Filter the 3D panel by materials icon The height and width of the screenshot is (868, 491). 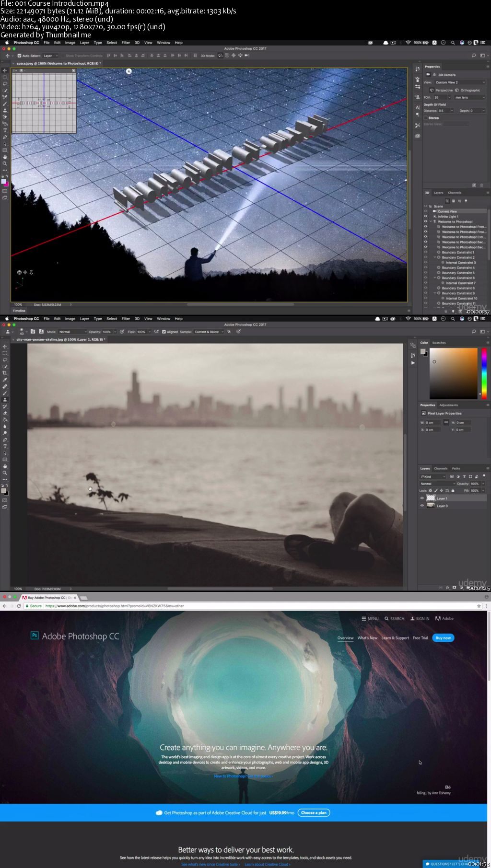(x=460, y=201)
